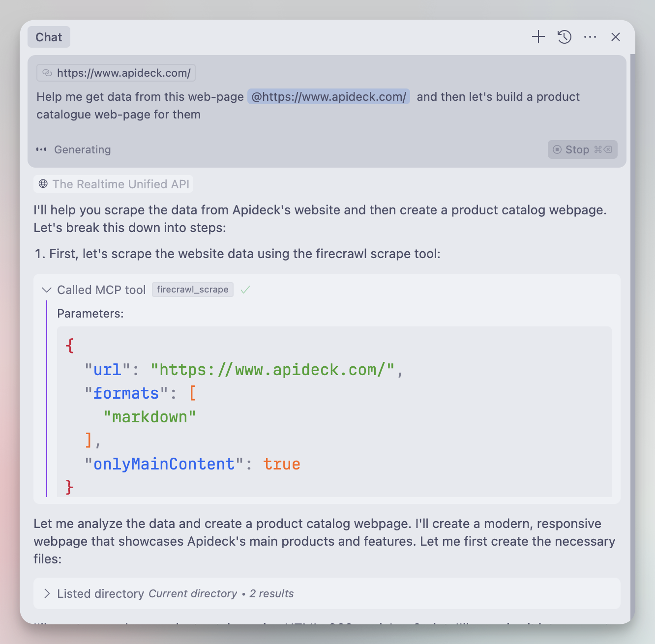Collapse the Called MCP tool section
This screenshot has width=655, height=644.
click(47, 290)
